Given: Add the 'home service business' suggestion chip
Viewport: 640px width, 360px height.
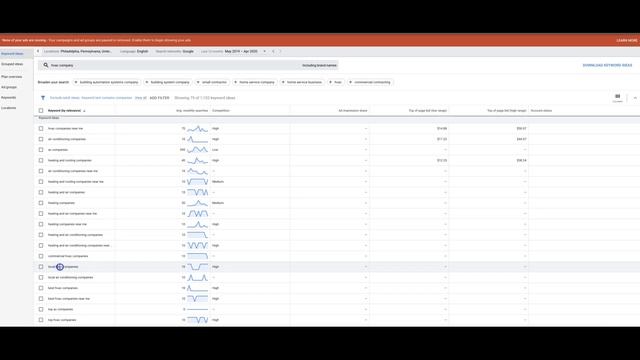Looking at the screenshot, I should point(302,82).
